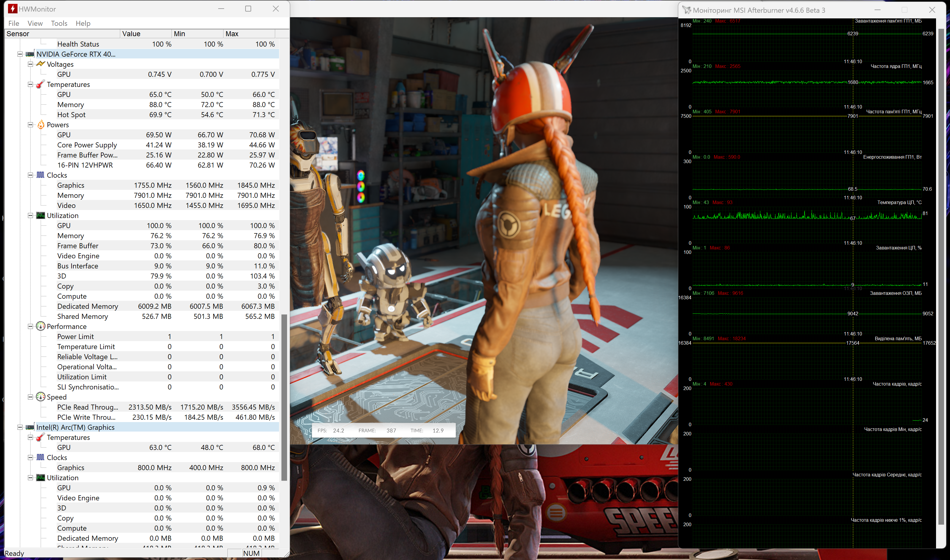Click the HWMonitor vertical scrollbar thumb
The width and height of the screenshot is (950, 560).
284,397
